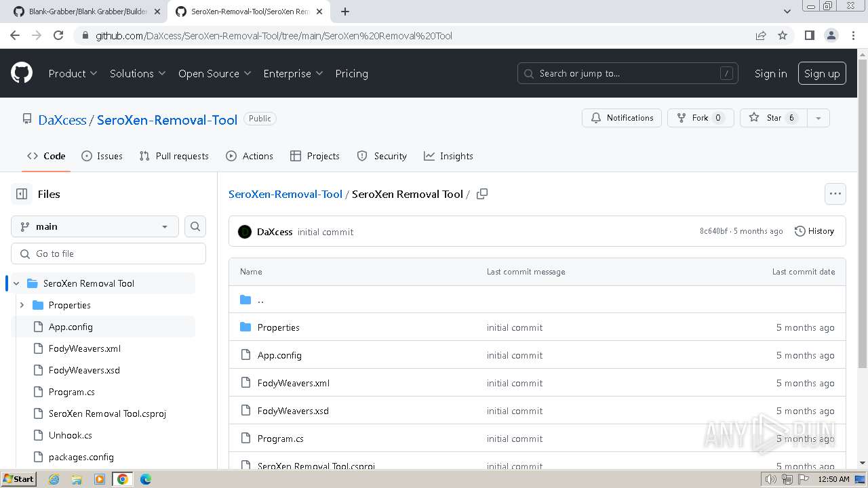Open the Security tab

(382, 156)
